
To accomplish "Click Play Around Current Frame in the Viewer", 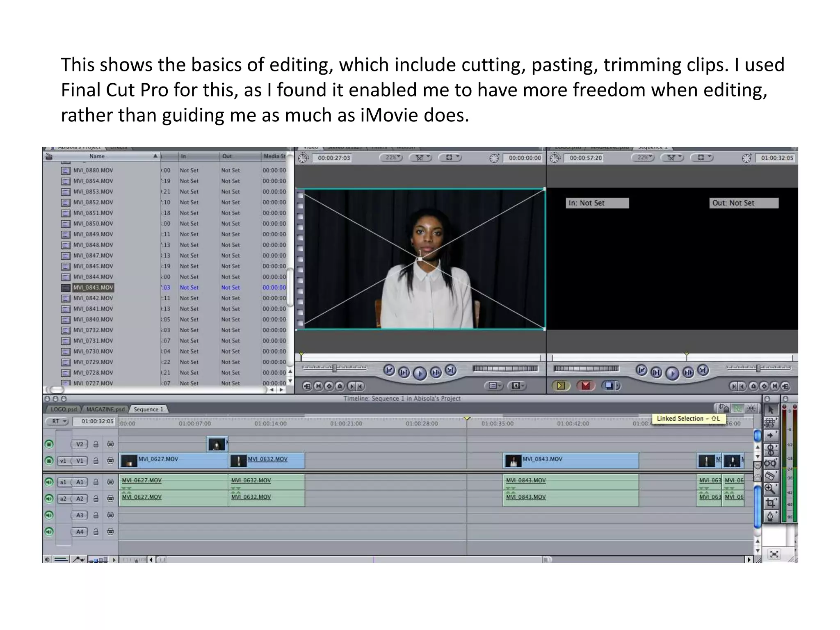I will tap(436, 372).
